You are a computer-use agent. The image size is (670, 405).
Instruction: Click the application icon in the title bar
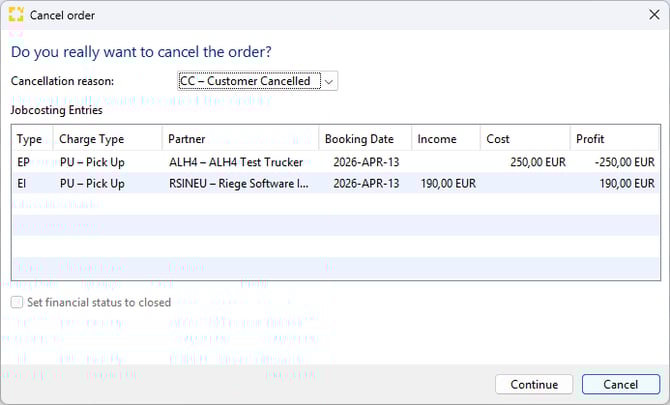tap(16, 16)
